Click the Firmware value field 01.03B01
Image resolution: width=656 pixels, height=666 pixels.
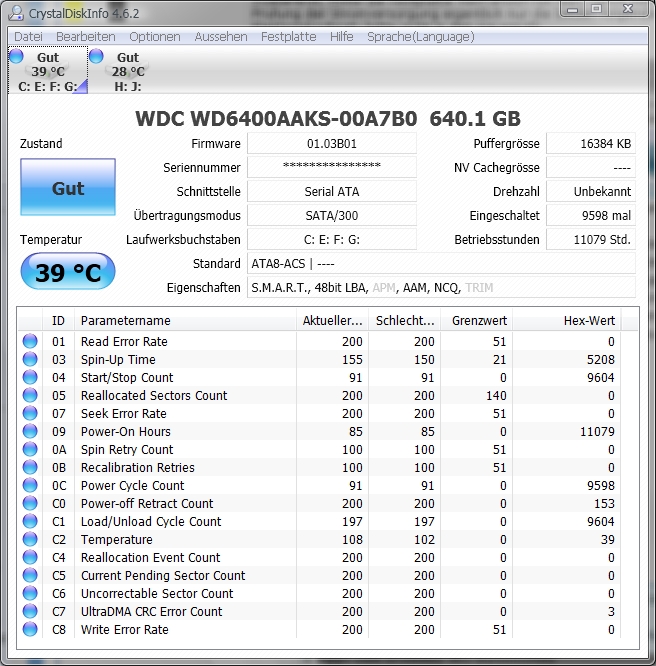click(x=332, y=144)
